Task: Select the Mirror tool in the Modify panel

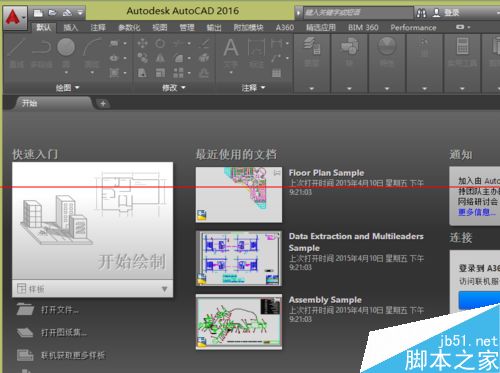Action: [x=160, y=58]
